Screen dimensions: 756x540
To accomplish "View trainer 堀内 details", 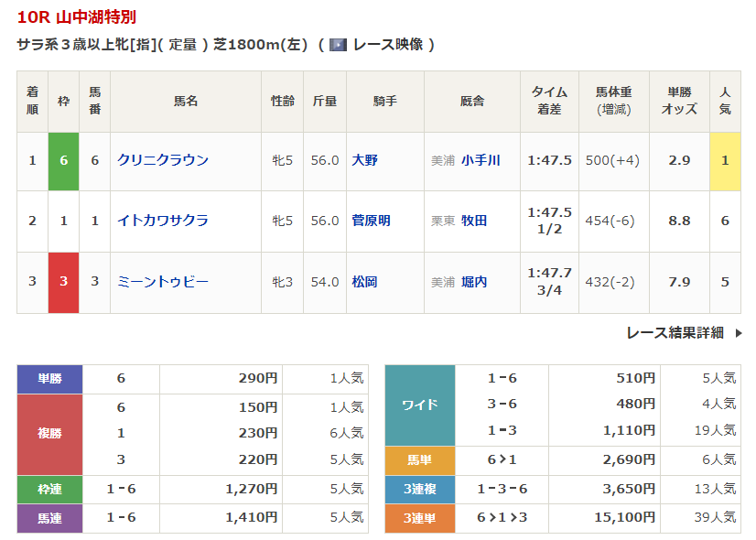I will [x=474, y=282].
